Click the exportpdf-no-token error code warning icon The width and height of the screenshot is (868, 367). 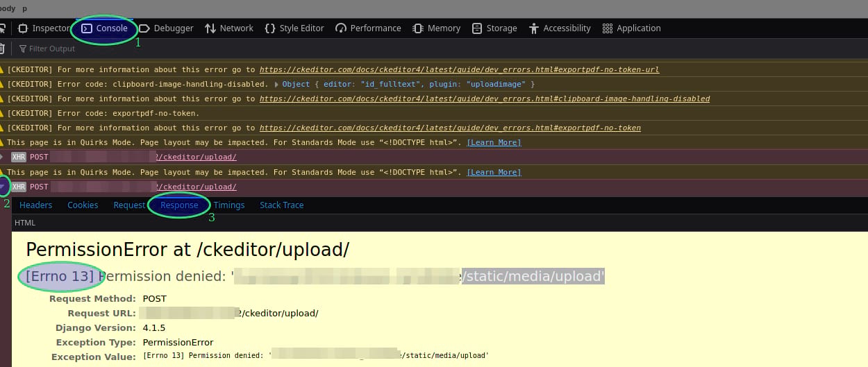2,113
